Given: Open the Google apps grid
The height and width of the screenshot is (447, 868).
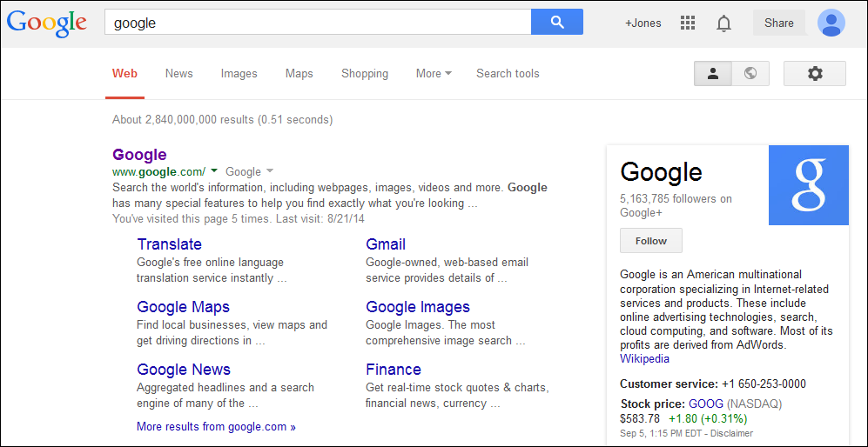Looking at the screenshot, I should click(688, 23).
